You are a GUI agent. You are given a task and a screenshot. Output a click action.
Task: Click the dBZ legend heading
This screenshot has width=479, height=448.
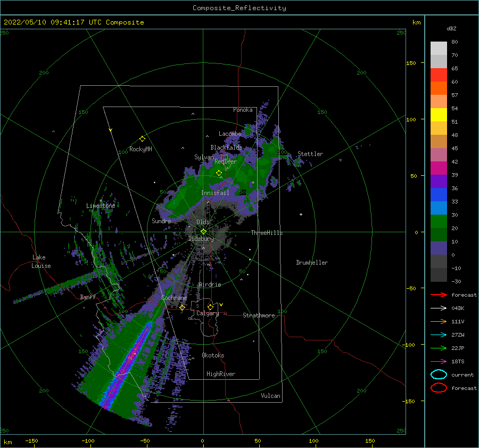coord(451,28)
